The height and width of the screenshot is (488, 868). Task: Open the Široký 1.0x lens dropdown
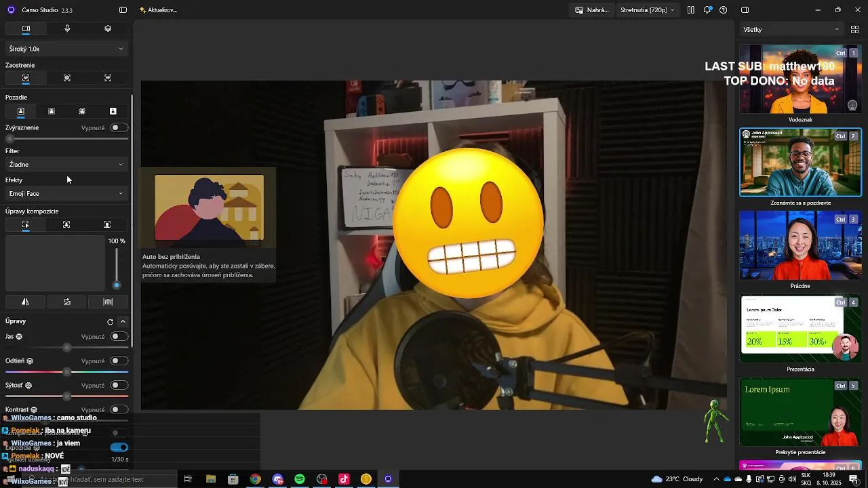tap(66, 49)
